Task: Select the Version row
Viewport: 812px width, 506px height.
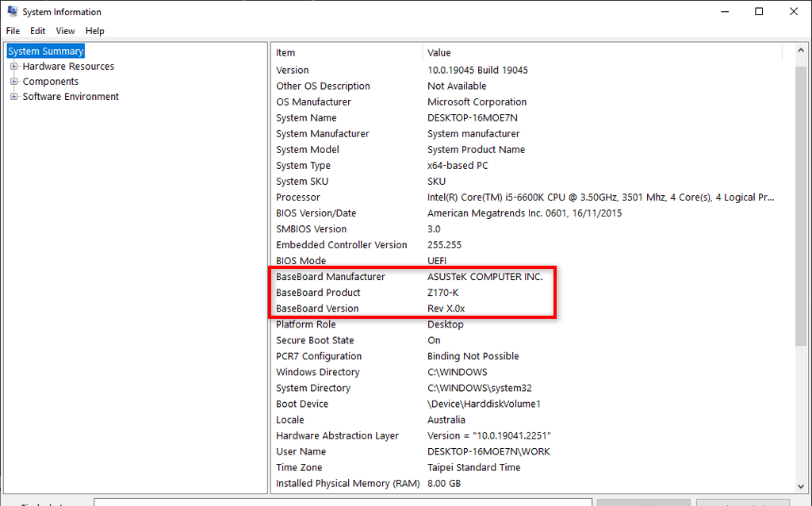Action: pyautogui.click(x=527, y=70)
